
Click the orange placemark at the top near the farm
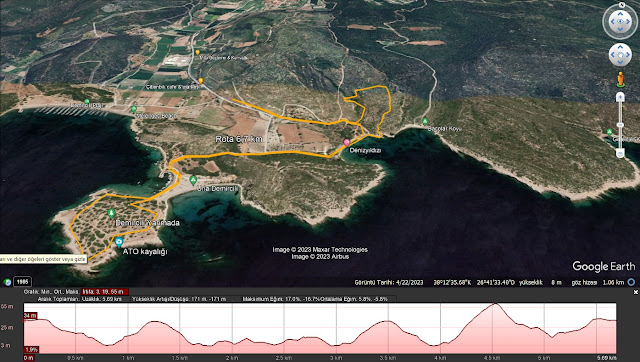(197, 53)
